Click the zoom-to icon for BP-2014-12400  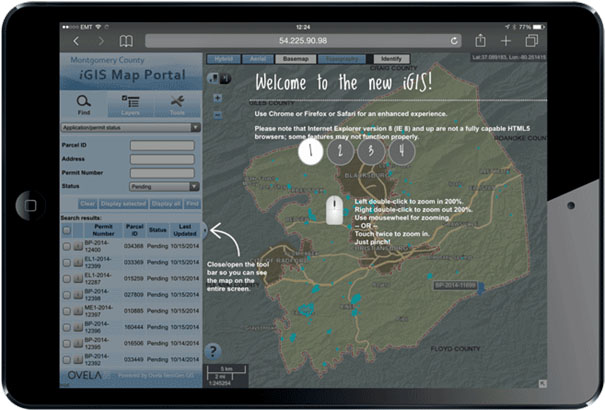(78, 246)
